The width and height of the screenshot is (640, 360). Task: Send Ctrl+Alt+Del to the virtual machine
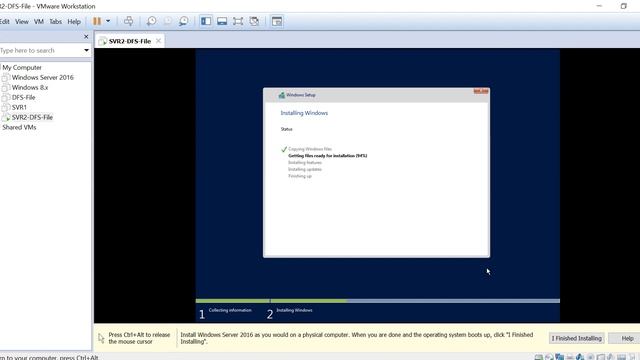[129, 21]
